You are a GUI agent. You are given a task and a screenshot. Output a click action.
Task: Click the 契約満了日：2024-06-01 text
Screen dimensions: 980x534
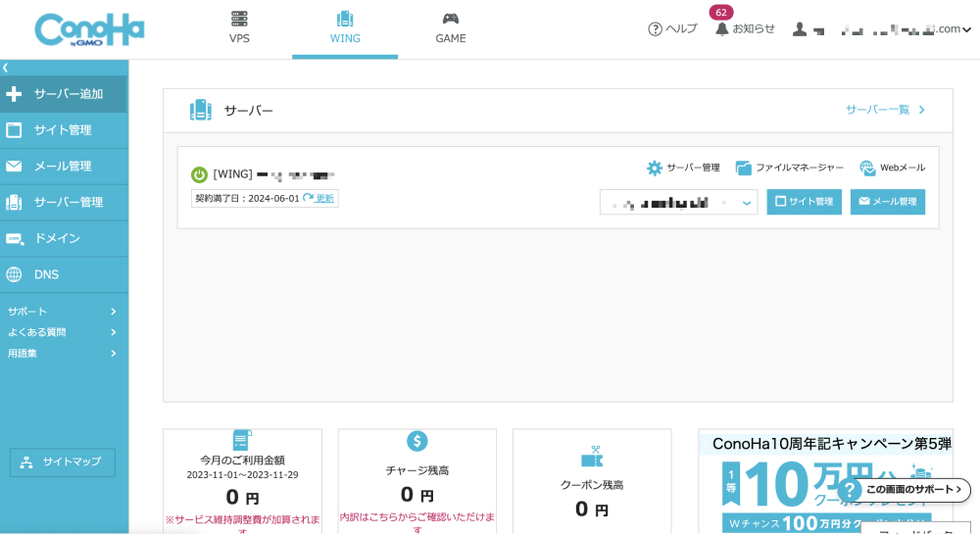[247, 198]
